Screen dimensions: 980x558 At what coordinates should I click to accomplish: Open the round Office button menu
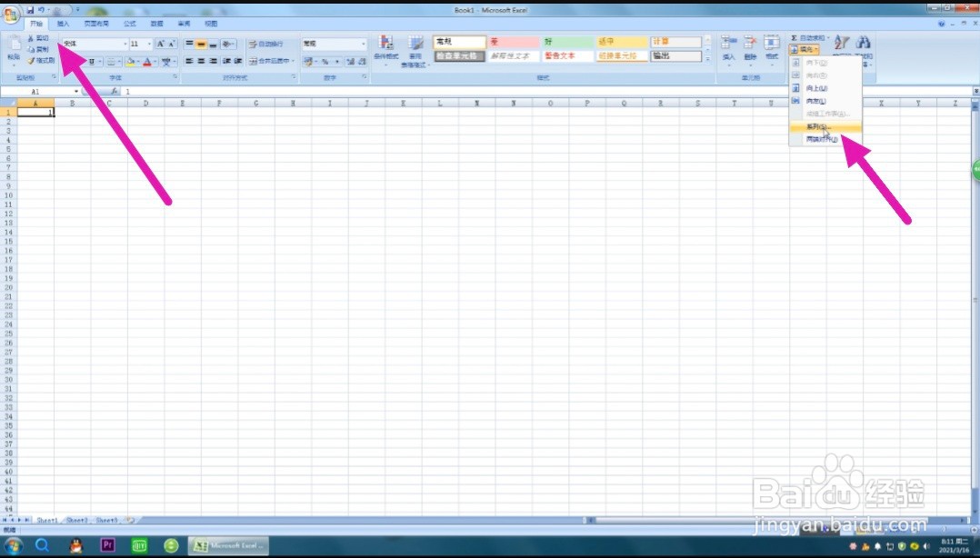click(10, 14)
